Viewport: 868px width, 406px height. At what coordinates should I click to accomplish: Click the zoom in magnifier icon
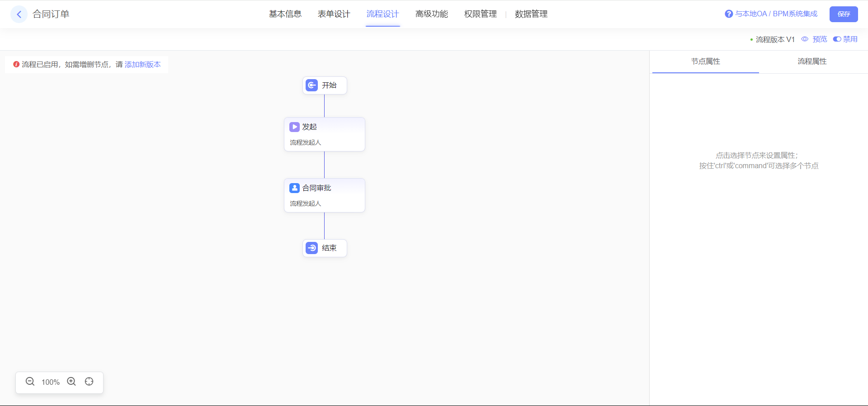click(x=71, y=382)
